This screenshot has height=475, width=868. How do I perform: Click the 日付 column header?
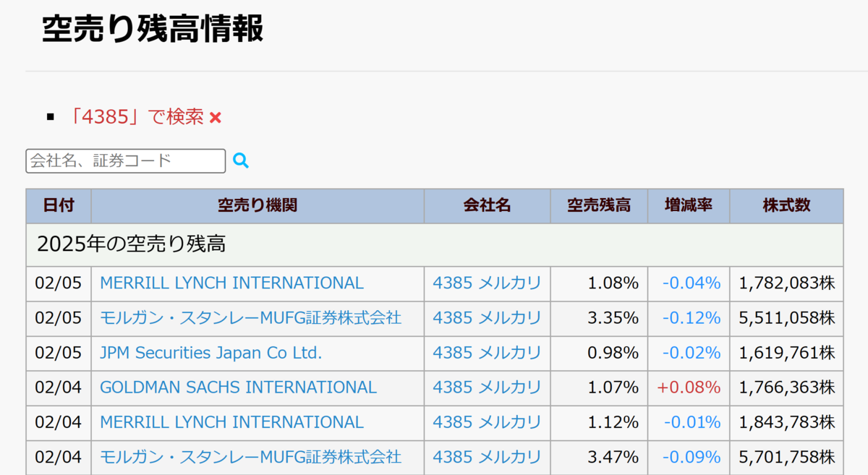(59, 206)
